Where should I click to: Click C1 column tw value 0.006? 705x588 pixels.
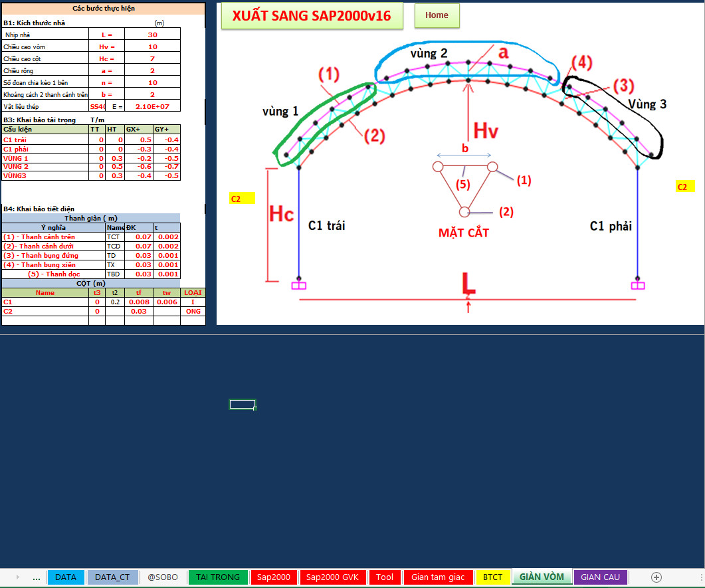167,302
